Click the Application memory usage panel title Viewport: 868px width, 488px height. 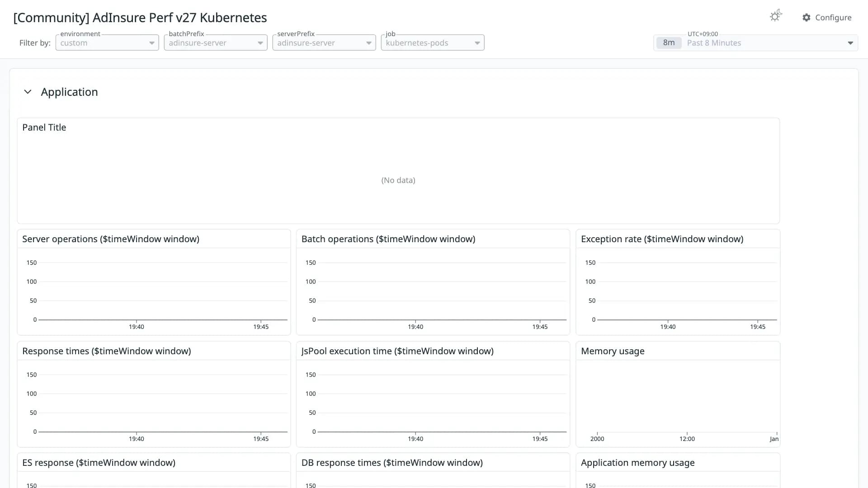[637, 463]
